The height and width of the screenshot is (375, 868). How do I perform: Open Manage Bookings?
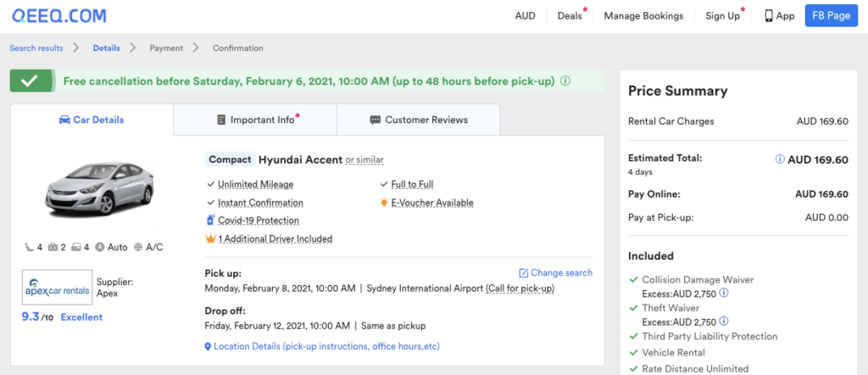click(x=643, y=15)
